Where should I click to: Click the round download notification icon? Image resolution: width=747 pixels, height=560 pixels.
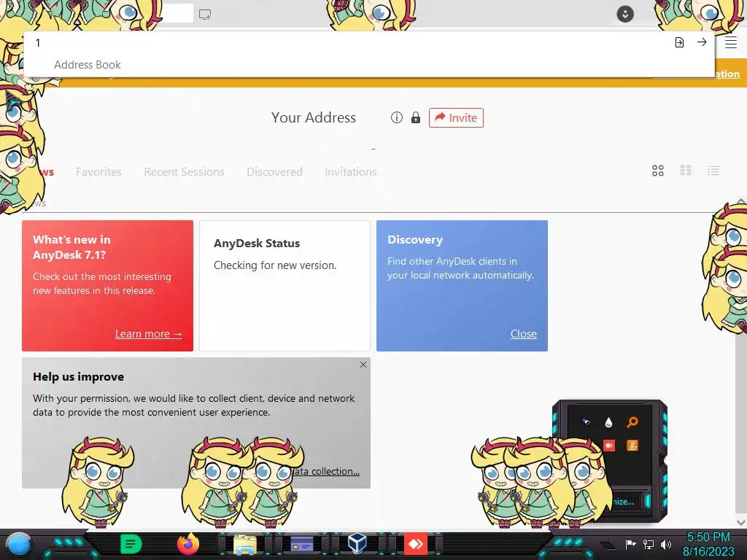click(625, 14)
